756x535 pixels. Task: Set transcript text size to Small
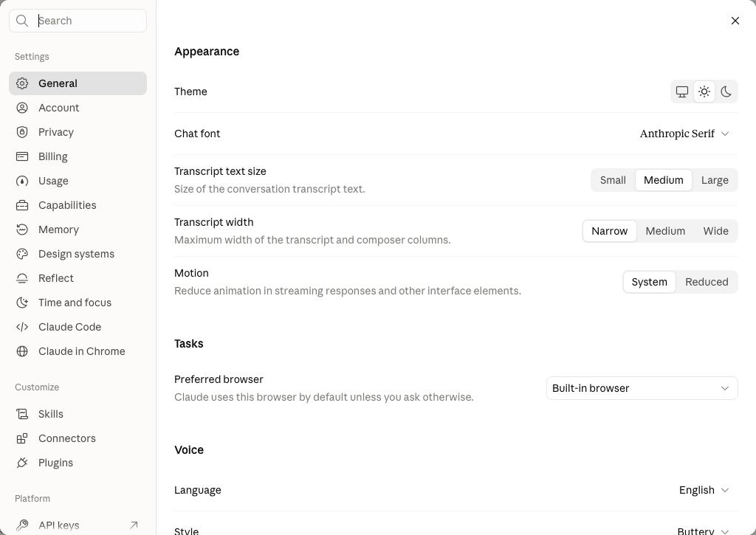click(x=613, y=180)
